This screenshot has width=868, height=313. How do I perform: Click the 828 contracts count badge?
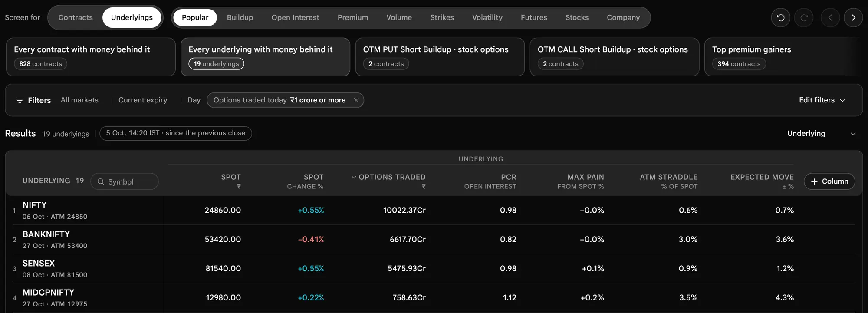(x=41, y=64)
